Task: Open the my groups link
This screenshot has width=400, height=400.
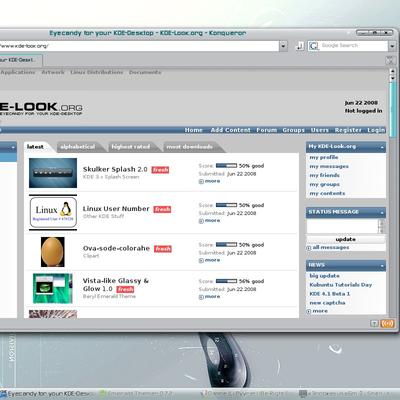Action: tap(324, 184)
